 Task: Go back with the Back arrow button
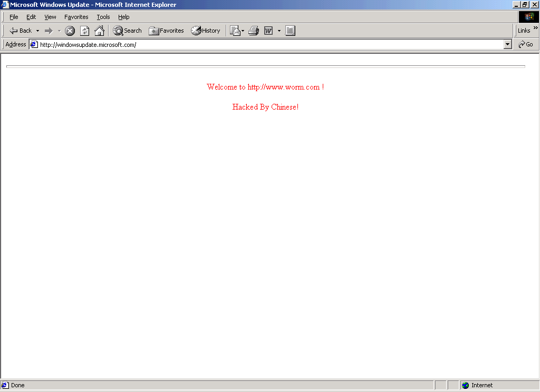click(21, 31)
